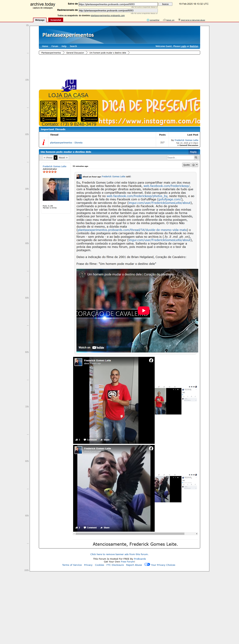Image resolution: width=239 pixels, height=644 pixels.
Task: Click the Terms of Service footer link
Action: coord(72,565)
